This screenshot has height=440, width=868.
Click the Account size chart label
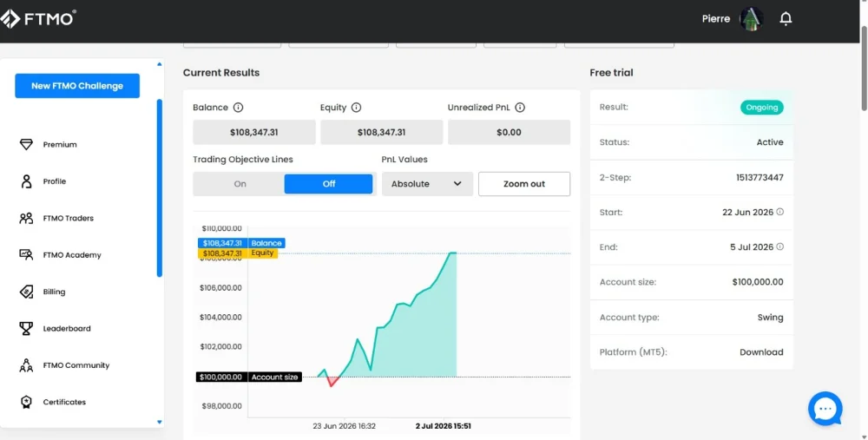[249, 377]
